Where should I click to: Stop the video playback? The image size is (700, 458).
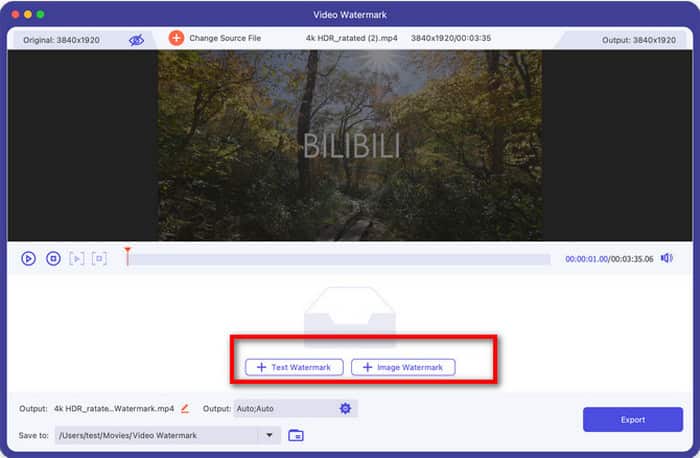54,258
